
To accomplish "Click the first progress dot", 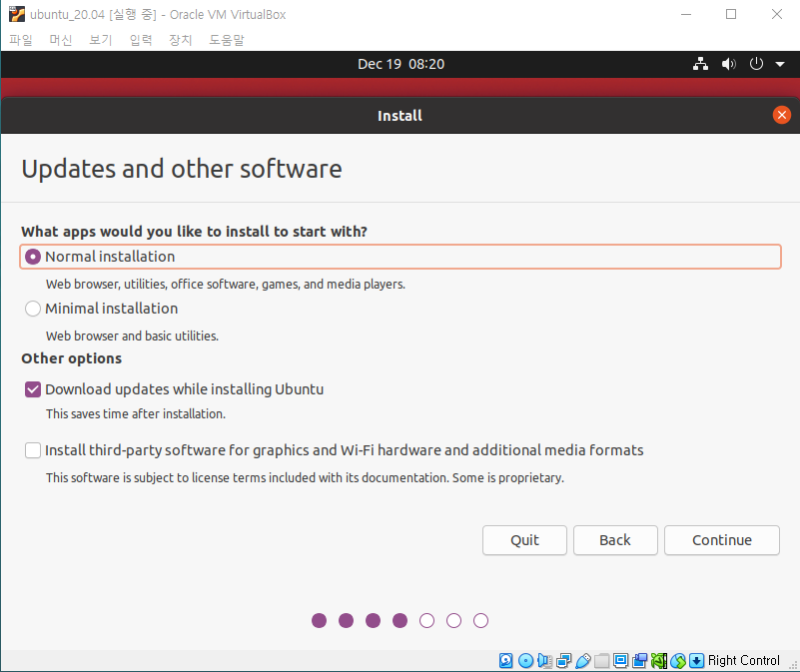I will 319,620.
